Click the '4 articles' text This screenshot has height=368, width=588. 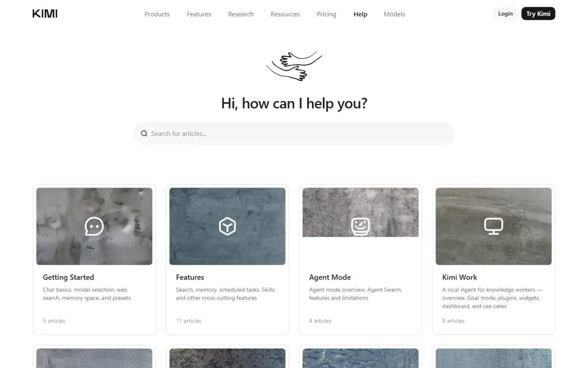point(320,321)
